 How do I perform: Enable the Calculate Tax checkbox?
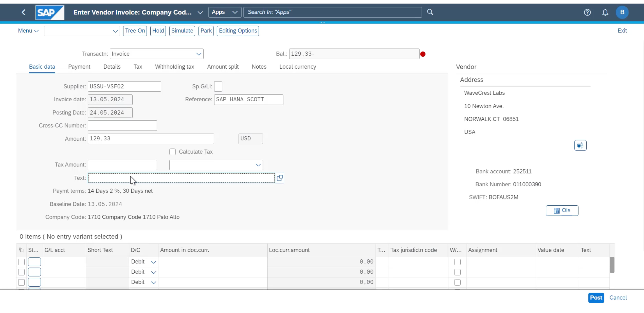point(173,152)
